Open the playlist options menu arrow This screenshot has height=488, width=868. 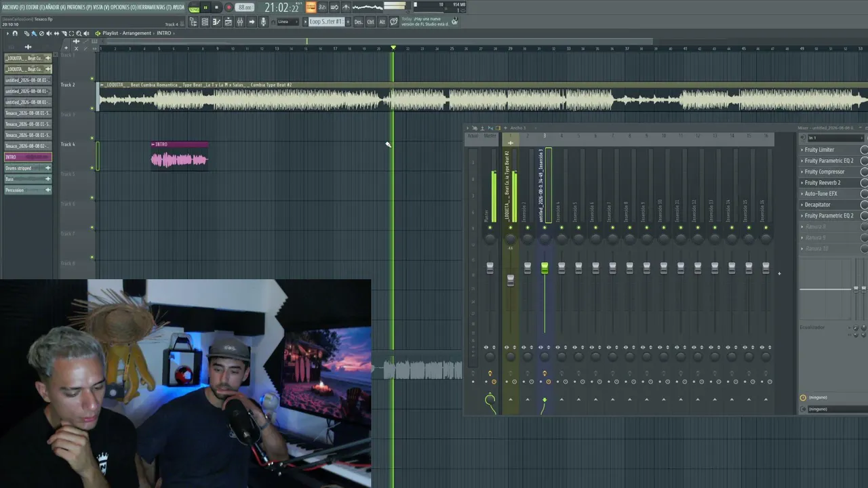pyautogui.click(x=7, y=33)
